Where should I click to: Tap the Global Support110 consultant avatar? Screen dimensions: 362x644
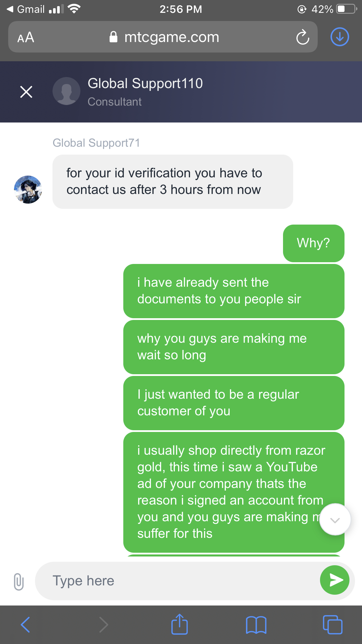click(x=66, y=91)
